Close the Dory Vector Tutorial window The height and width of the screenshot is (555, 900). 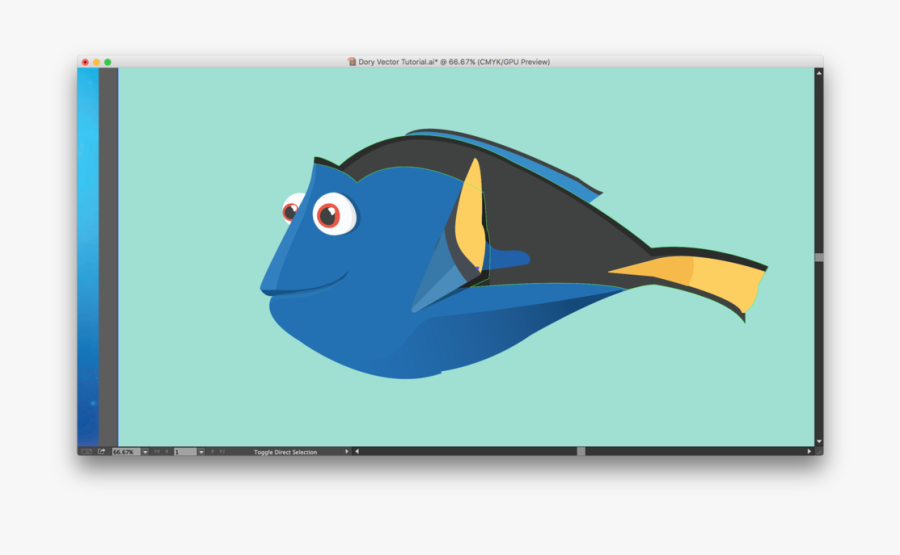pos(85,62)
